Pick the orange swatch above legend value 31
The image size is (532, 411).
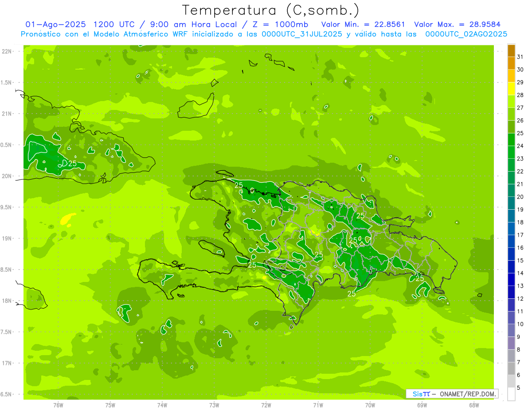[511, 51]
